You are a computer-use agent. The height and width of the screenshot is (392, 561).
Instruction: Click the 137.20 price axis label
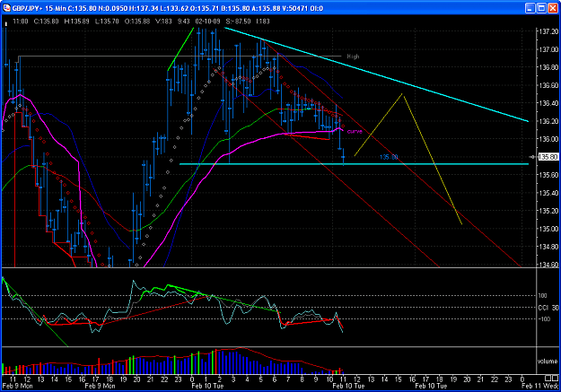548,31
